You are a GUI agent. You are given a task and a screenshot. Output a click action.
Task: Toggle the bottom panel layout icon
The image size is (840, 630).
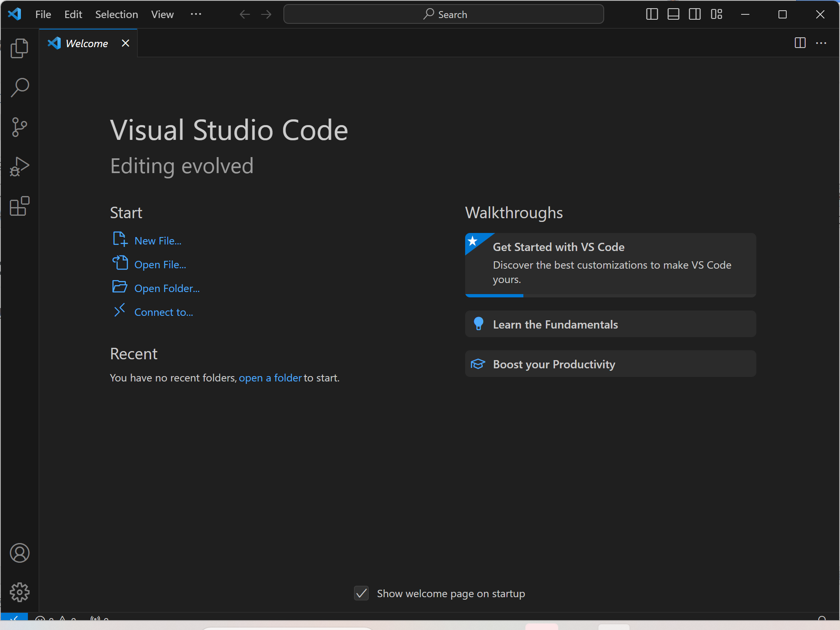coord(673,14)
